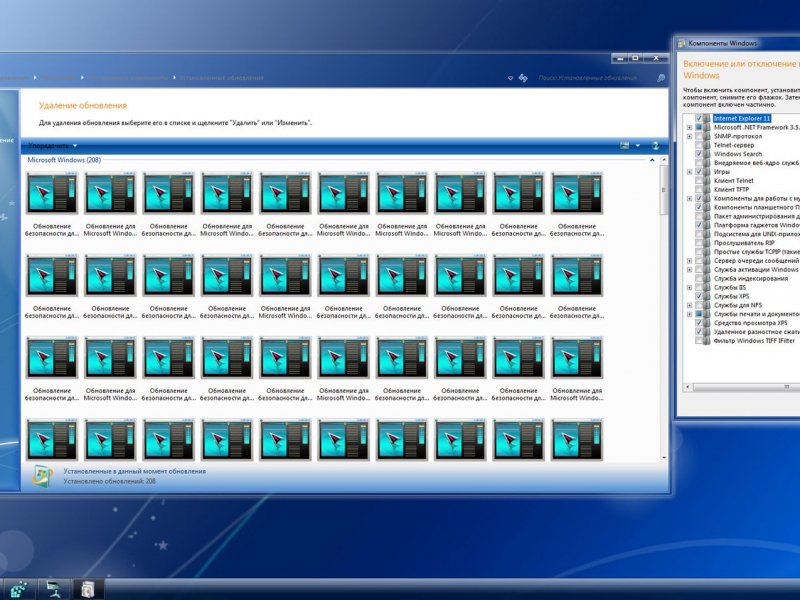Expand the Microsoft .NET Framework 3.5 node
The image size is (800, 600).
[x=689, y=128]
